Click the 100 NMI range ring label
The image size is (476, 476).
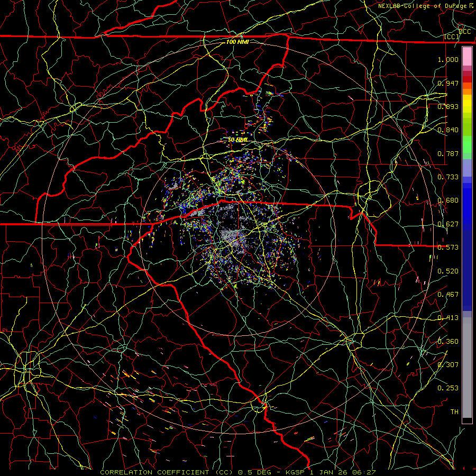(x=237, y=42)
